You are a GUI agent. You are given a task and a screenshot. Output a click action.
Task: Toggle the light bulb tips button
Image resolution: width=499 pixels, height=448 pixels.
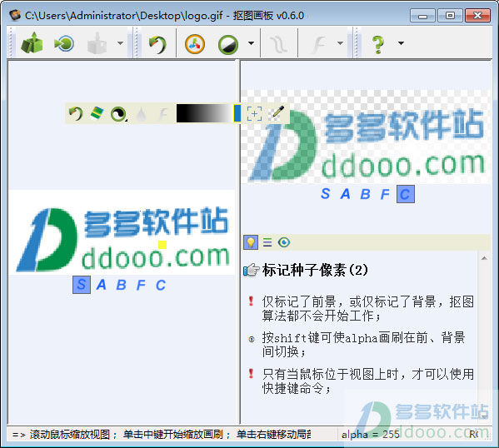[x=251, y=242]
